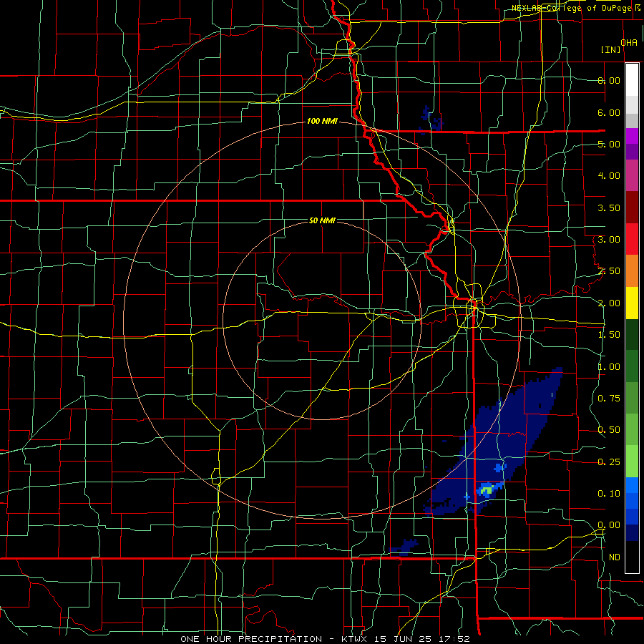Click the bright red swatch near 3.00

point(632,239)
